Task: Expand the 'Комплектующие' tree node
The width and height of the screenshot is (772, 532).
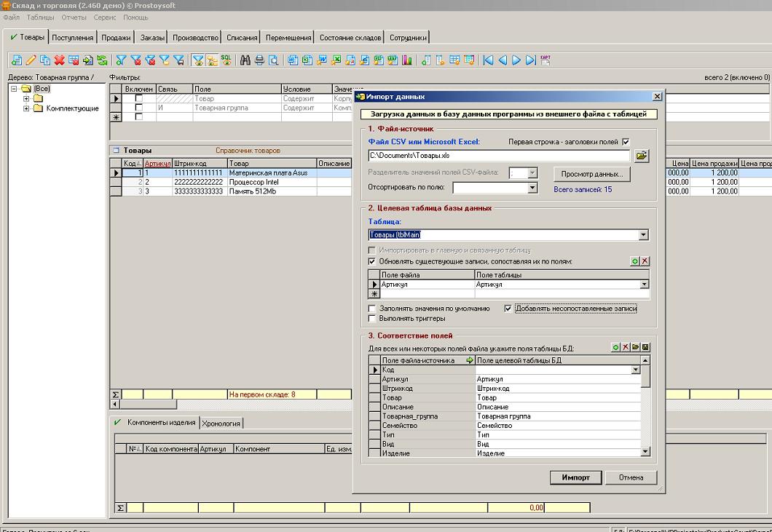Action: [x=27, y=108]
